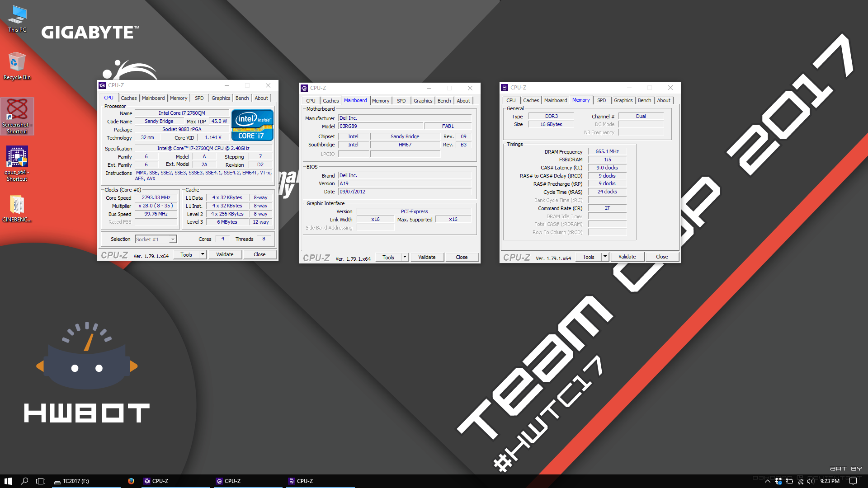The height and width of the screenshot is (488, 868).
Task: Click the Intel Core i7 logo badge
Action: (x=252, y=125)
